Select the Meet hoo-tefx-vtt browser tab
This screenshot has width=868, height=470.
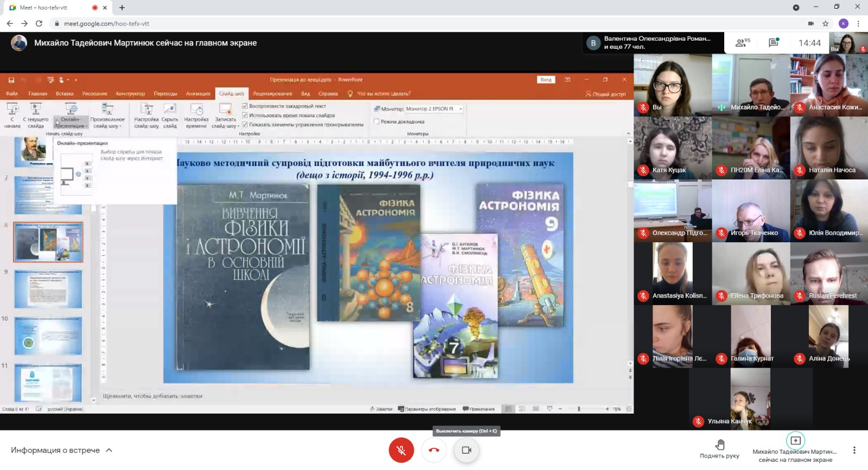pyautogui.click(x=49, y=8)
